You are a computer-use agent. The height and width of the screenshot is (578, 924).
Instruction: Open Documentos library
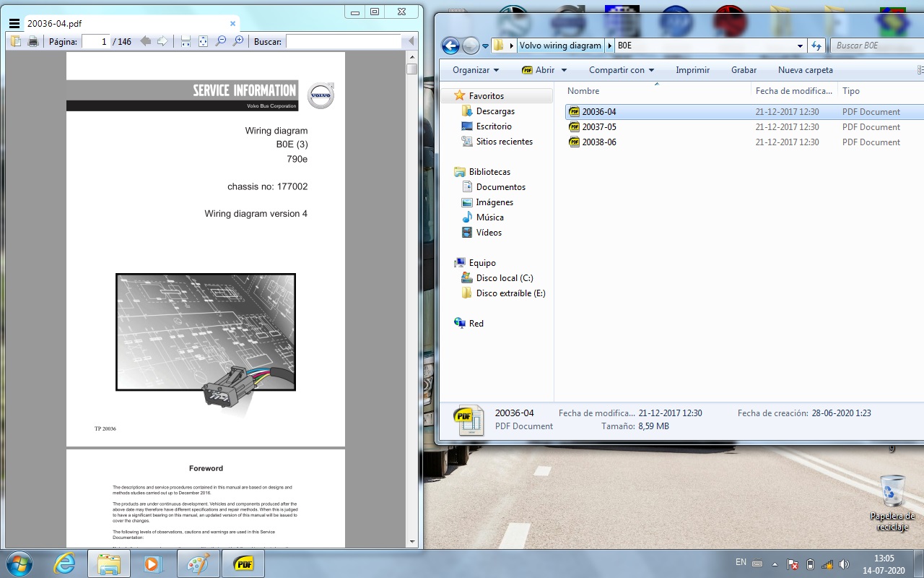point(500,187)
